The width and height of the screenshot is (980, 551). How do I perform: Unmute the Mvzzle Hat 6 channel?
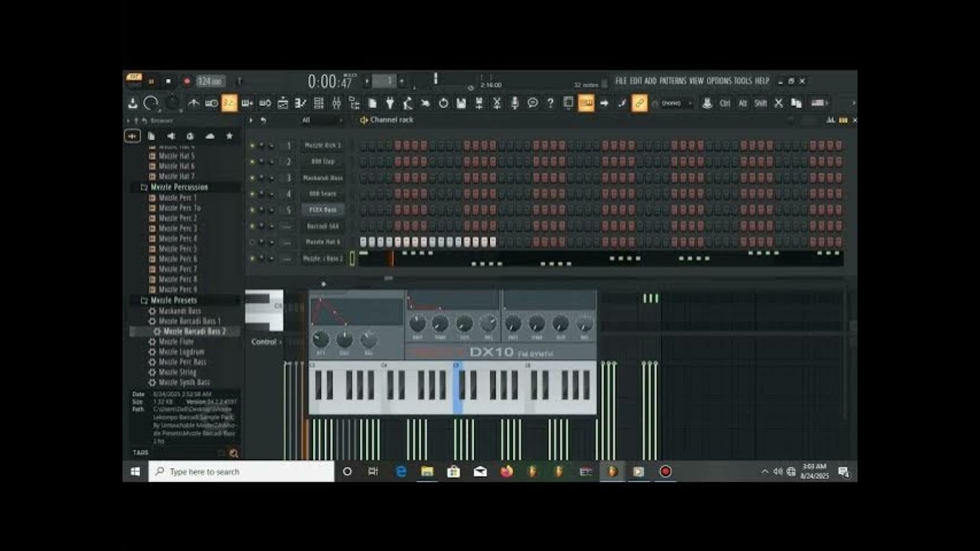(x=252, y=242)
